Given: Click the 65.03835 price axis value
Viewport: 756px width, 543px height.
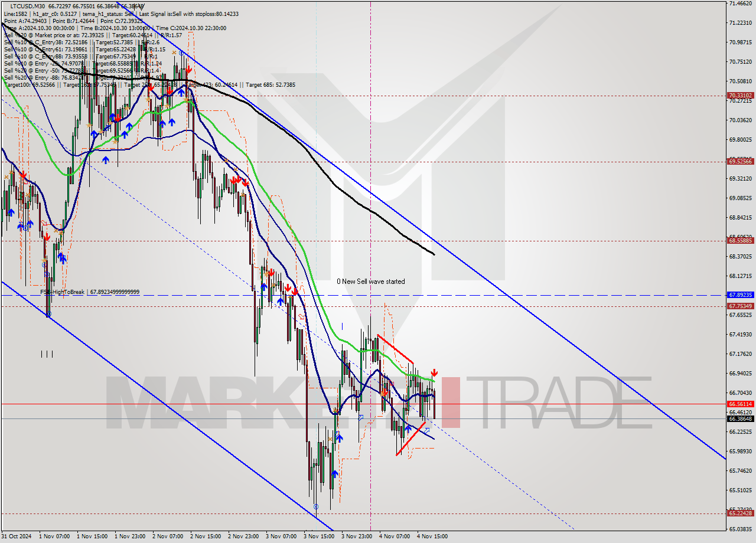Looking at the screenshot, I should (741, 529).
